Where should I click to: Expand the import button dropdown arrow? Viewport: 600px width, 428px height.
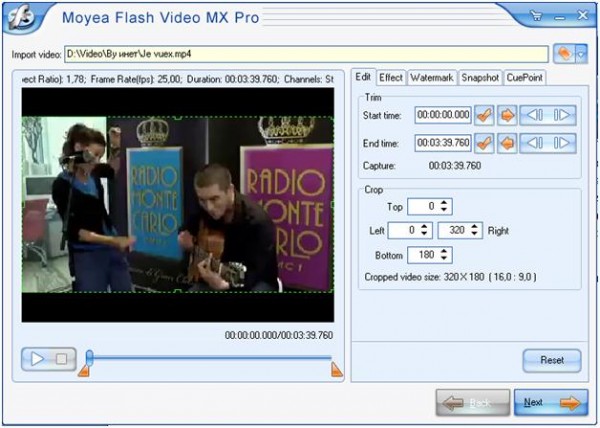(581, 54)
